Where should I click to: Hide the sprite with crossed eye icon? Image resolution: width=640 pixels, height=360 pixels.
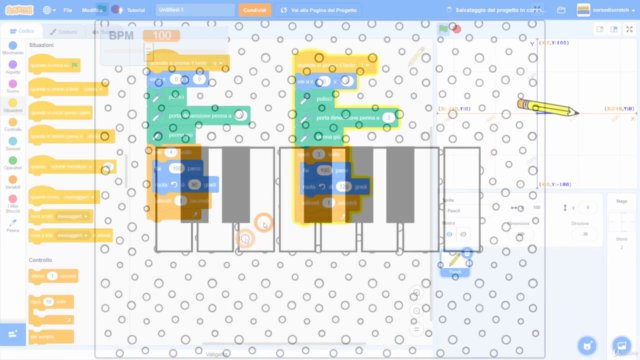pos(463,234)
